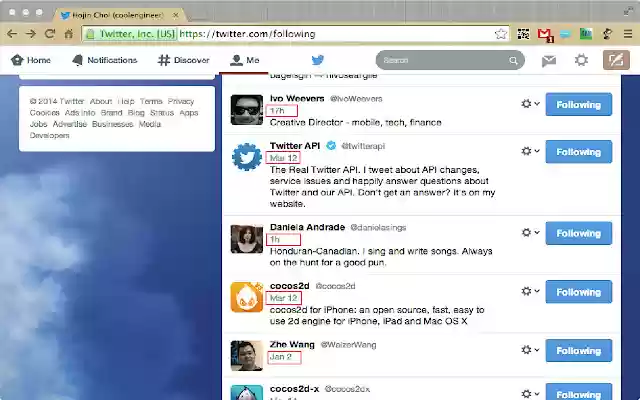The width and height of the screenshot is (640, 400).
Task: Toggle Following button for Twitter API
Action: point(578,151)
